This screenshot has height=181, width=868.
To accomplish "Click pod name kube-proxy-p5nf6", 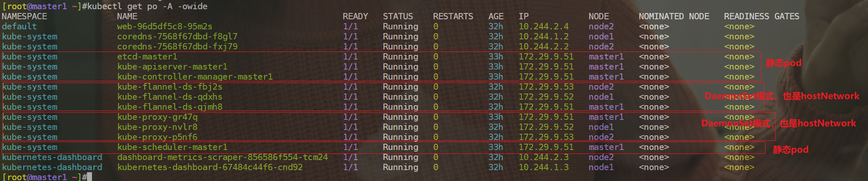I will [x=157, y=137].
